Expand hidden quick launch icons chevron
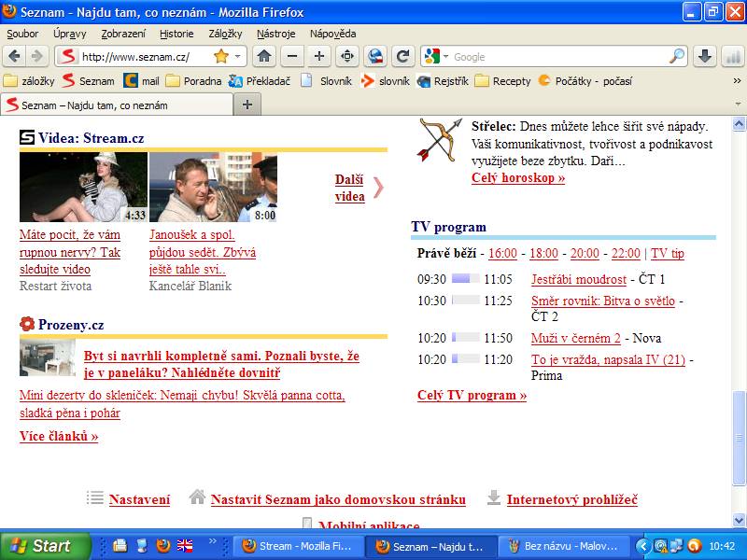Screen dimensions: 747x560 213,540
